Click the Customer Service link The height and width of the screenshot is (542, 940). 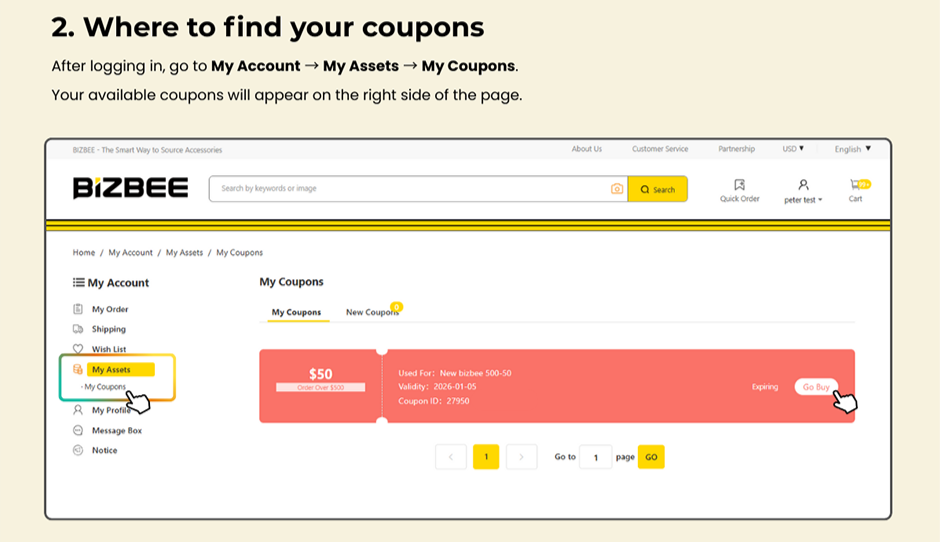pyautogui.click(x=660, y=149)
